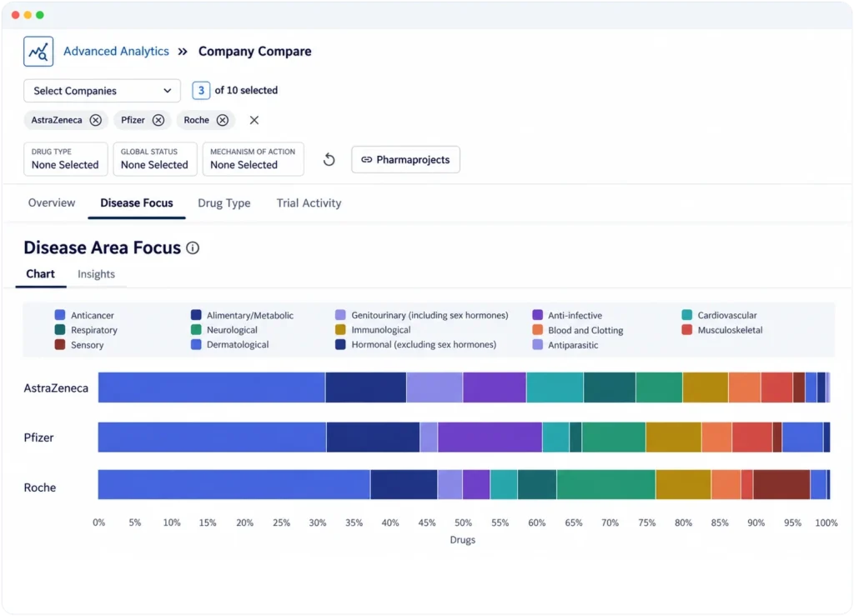Toggle Neurological legend entry

(224, 330)
